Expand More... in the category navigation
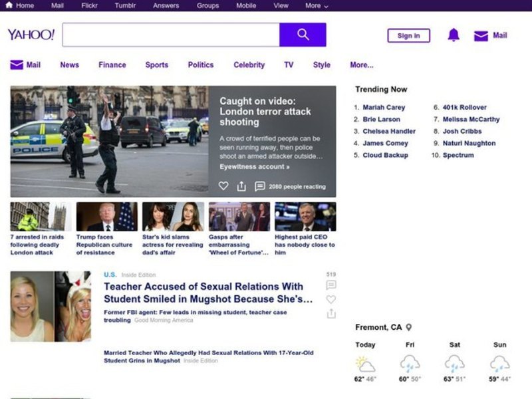 361,65
